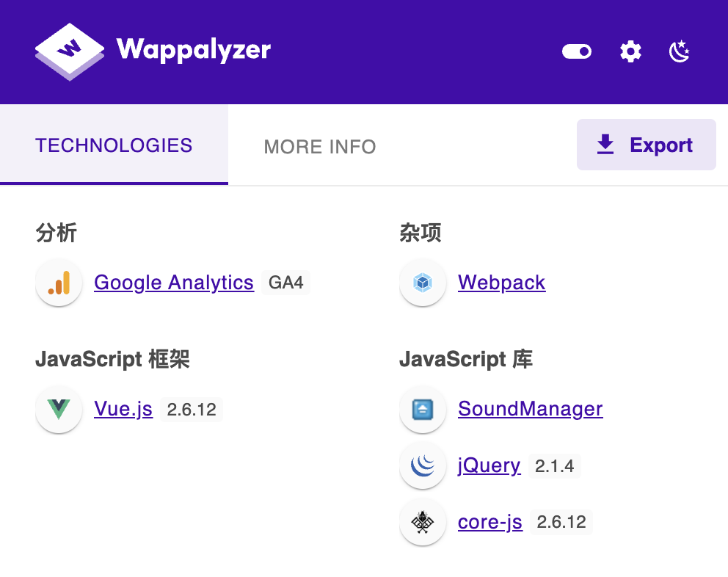728x577 pixels.
Task: Click the jQuery swirl icon
Action: tap(423, 465)
